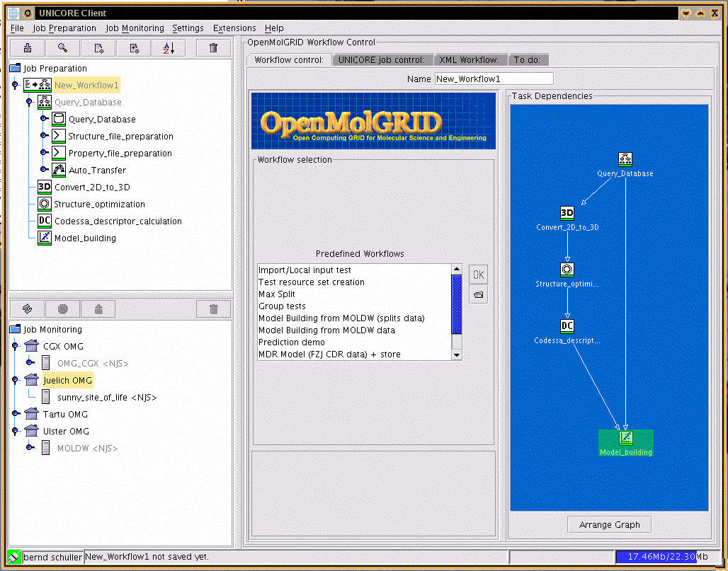Click the 3D icon of Convert_2D_to_3D tree item
This screenshot has width=728, height=571.
coord(45,187)
